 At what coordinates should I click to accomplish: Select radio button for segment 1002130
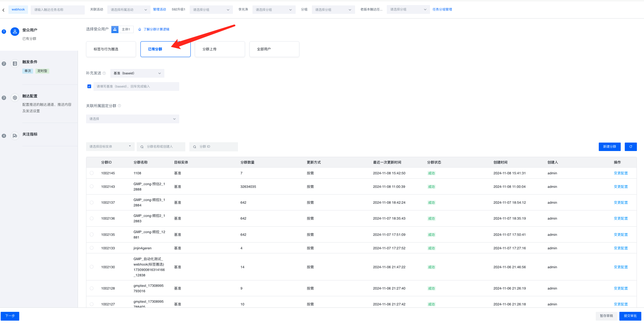(91, 267)
